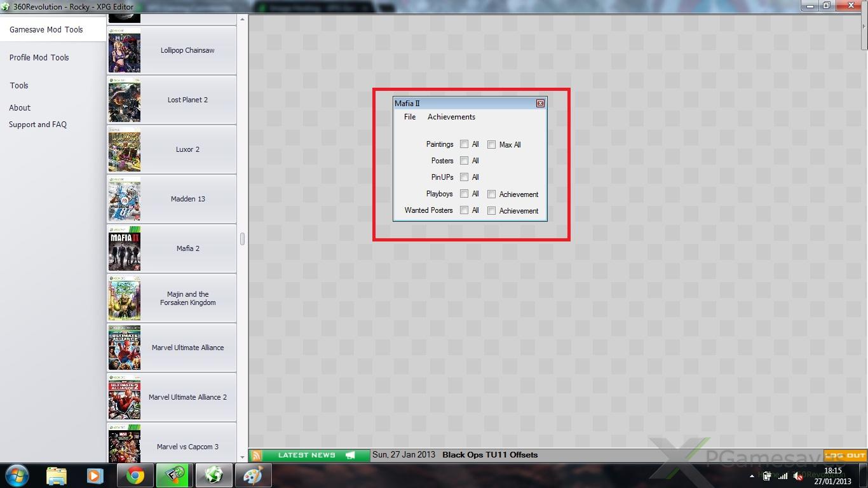Click the Windows Start button

pos(17,475)
